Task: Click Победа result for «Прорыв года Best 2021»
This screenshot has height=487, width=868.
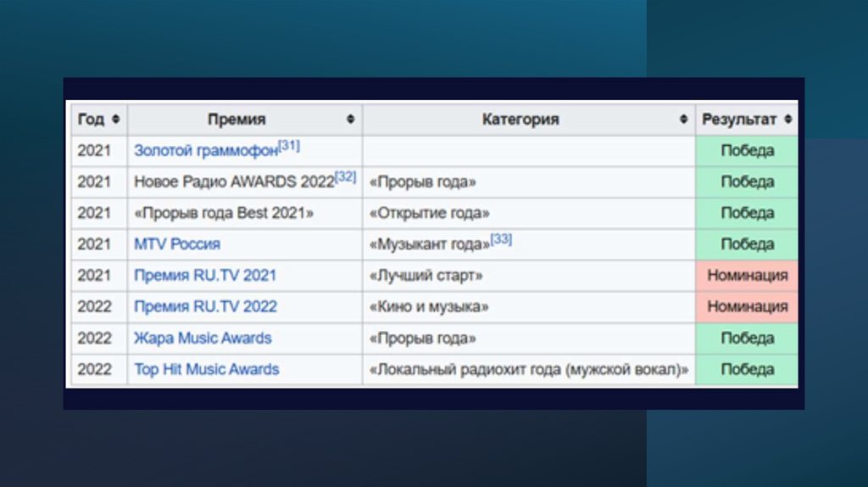Action: [747, 213]
